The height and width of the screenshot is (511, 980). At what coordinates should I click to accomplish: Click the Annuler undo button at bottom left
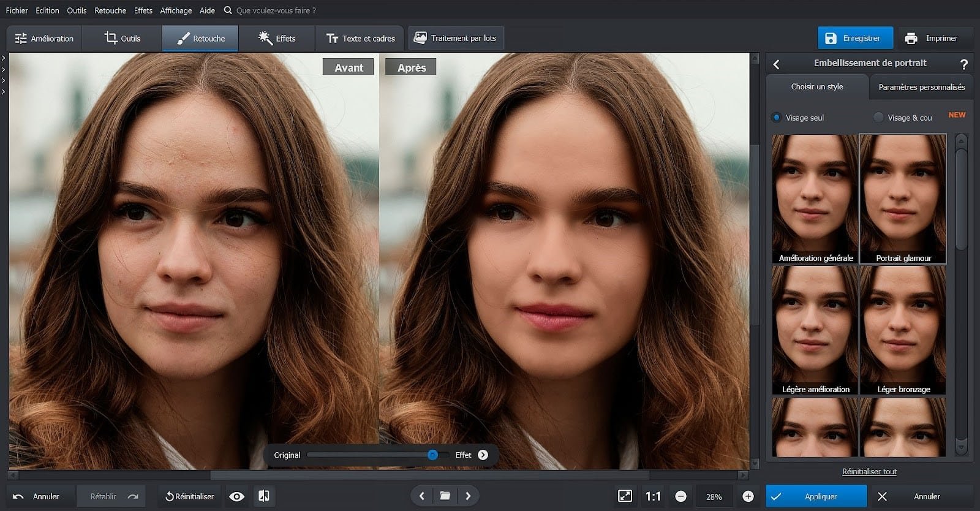click(40, 496)
